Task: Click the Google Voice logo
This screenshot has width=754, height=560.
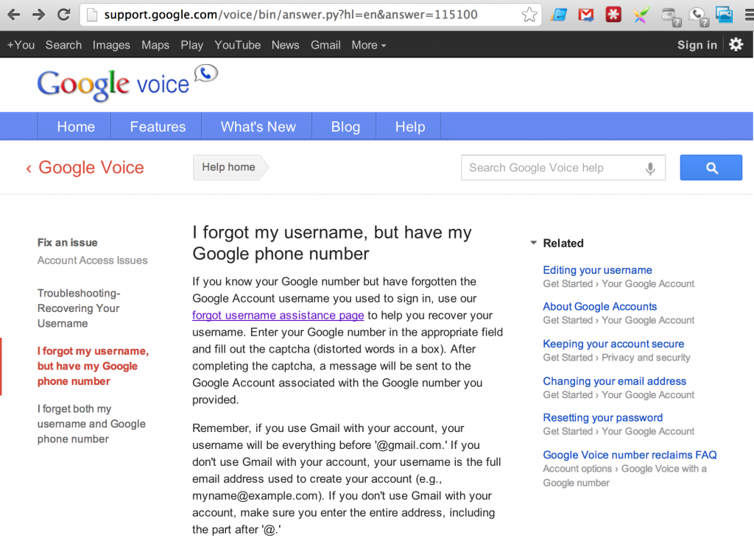Action: (x=127, y=83)
